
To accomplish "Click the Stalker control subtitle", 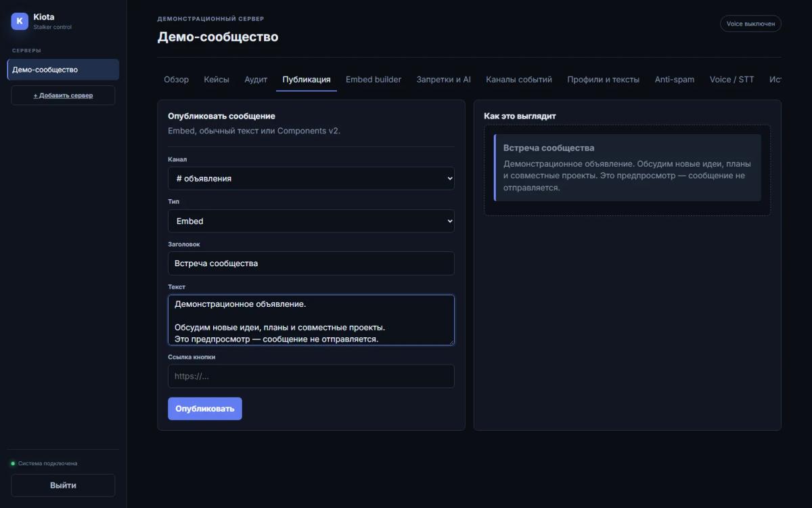I will (x=52, y=27).
